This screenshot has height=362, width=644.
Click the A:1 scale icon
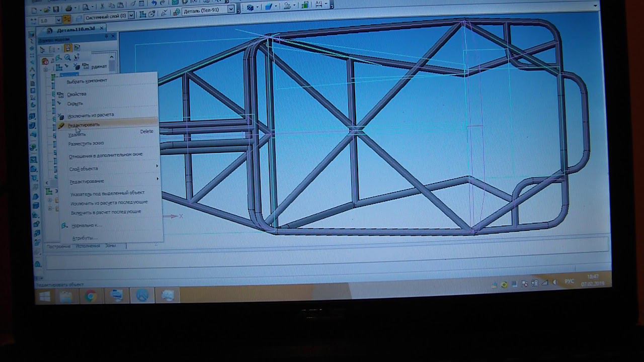coord(318,4)
